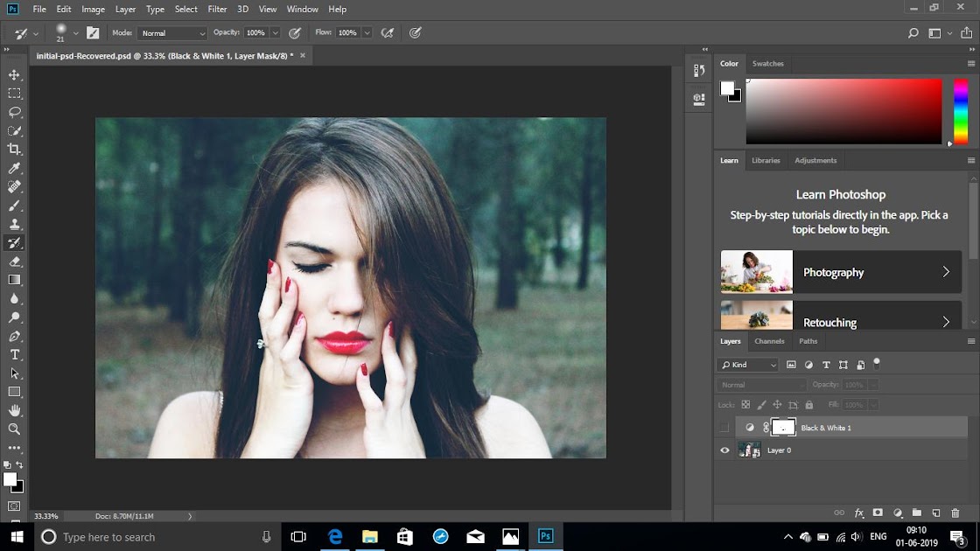The width and height of the screenshot is (980, 551).
Task: Delete layer using the trash icon
Action: tap(954, 513)
